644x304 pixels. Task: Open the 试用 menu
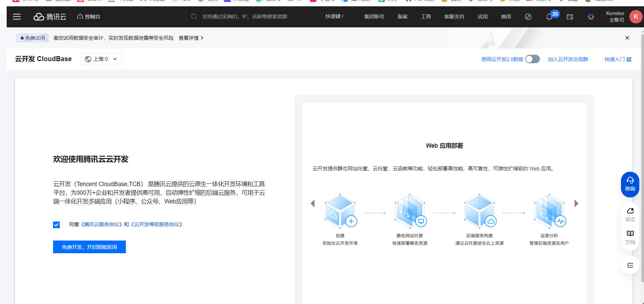pyautogui.click(x=482, y=16)
